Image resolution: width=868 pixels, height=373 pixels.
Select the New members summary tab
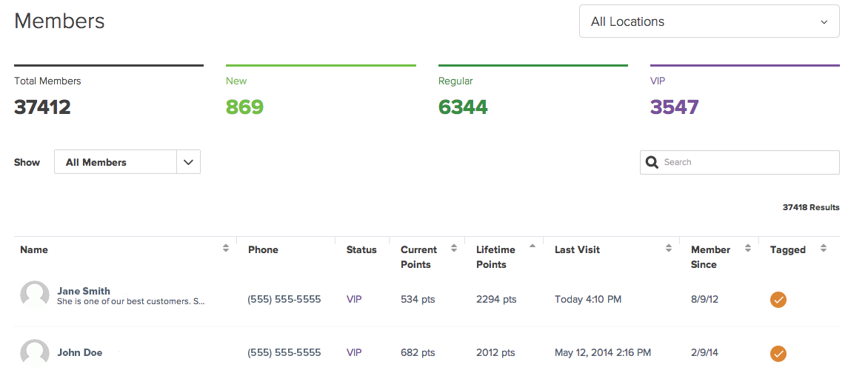pos(320,93)
